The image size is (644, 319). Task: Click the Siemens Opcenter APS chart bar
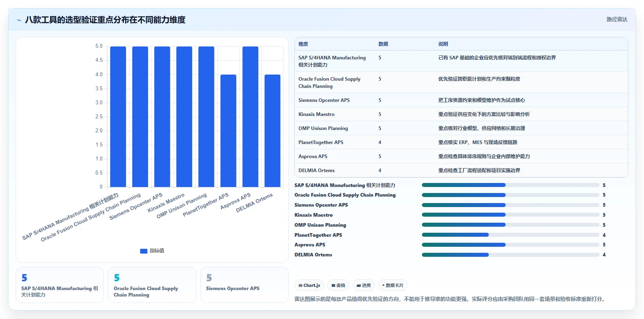(x=162, y=117)
